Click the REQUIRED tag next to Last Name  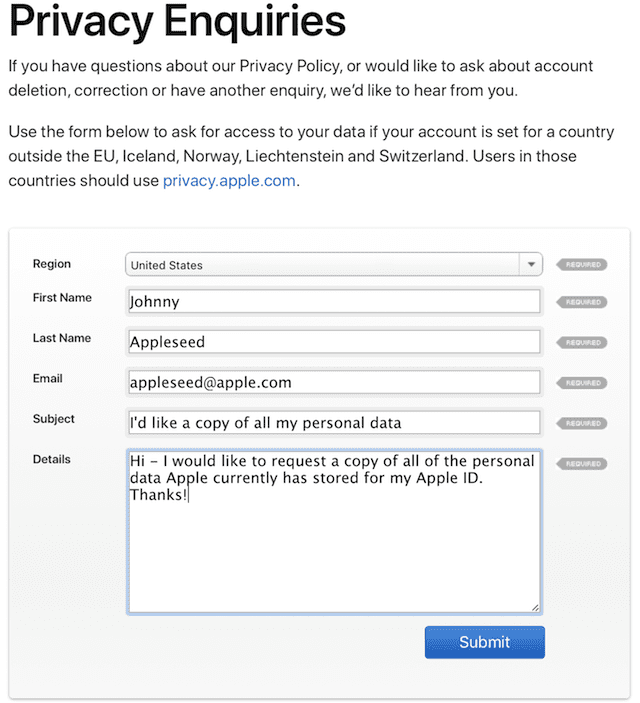click(581, 342)
